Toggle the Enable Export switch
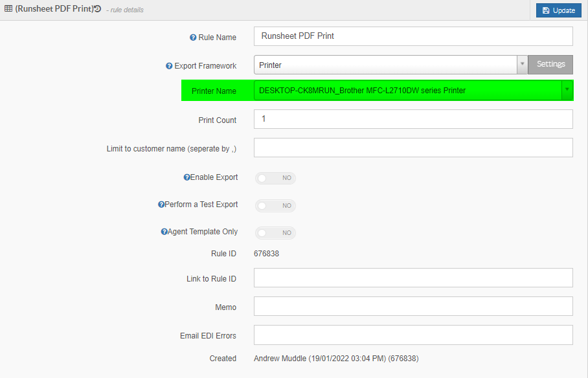588x378 pixels. (275, 178)
